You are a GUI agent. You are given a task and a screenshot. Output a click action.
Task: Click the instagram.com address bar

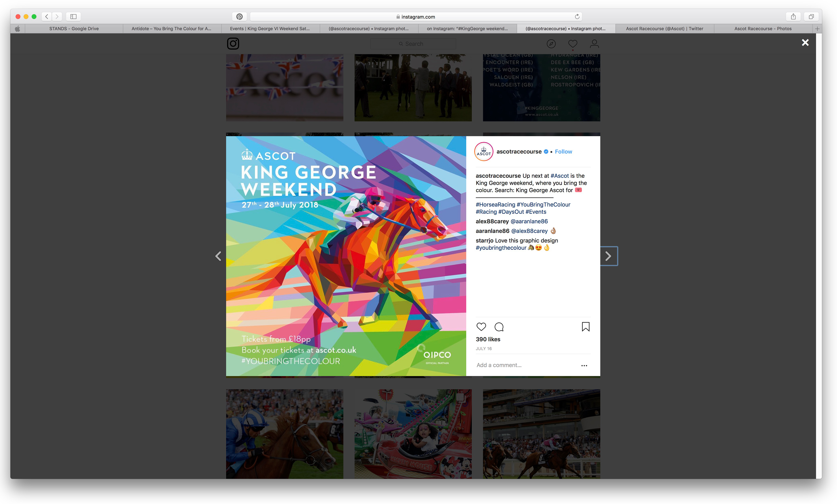416,17
